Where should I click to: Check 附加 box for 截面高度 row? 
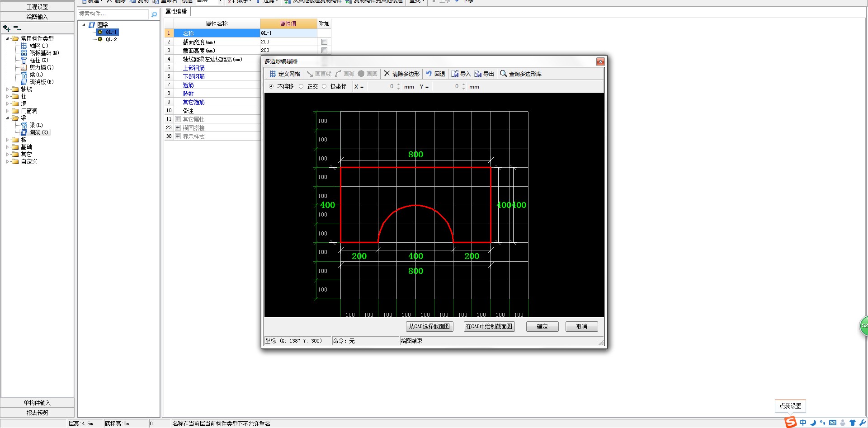324,50
